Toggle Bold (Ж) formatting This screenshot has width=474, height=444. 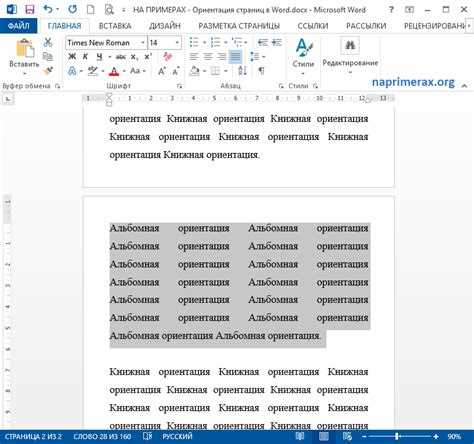click(x=72, y=57)
